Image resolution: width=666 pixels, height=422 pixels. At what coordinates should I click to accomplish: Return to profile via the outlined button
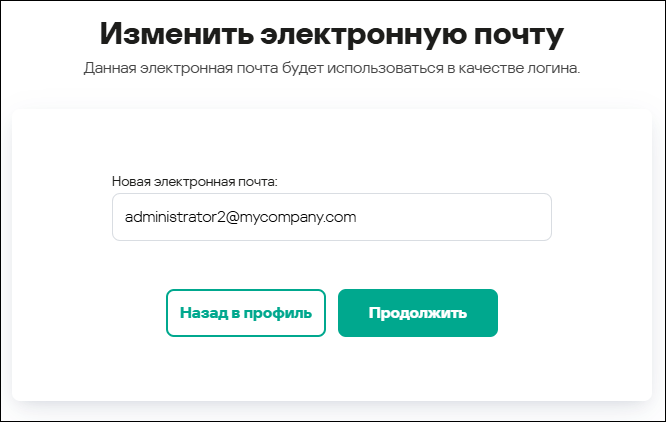246,313
